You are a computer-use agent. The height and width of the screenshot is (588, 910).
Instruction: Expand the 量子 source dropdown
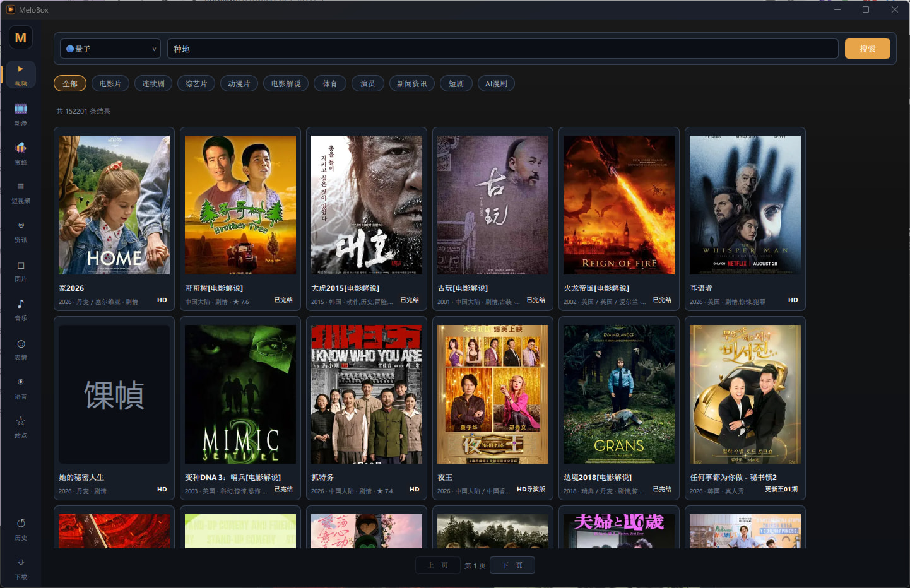pos(111,49)
